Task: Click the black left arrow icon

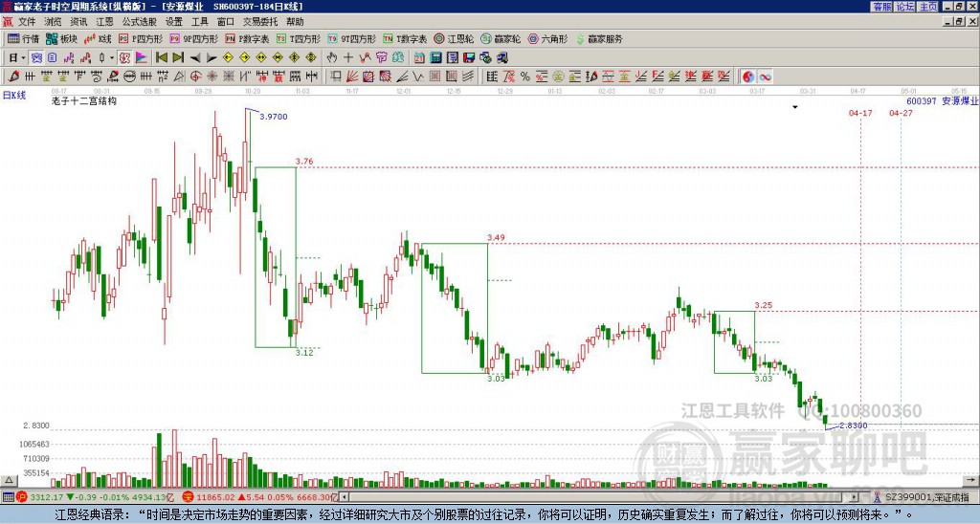Action: point(195,57)
